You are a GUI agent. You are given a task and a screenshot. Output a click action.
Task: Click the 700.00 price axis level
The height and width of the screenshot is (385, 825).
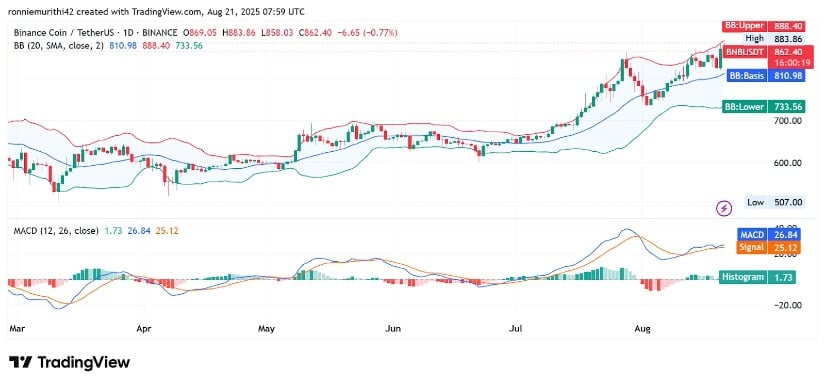click(x=787, y=121)
